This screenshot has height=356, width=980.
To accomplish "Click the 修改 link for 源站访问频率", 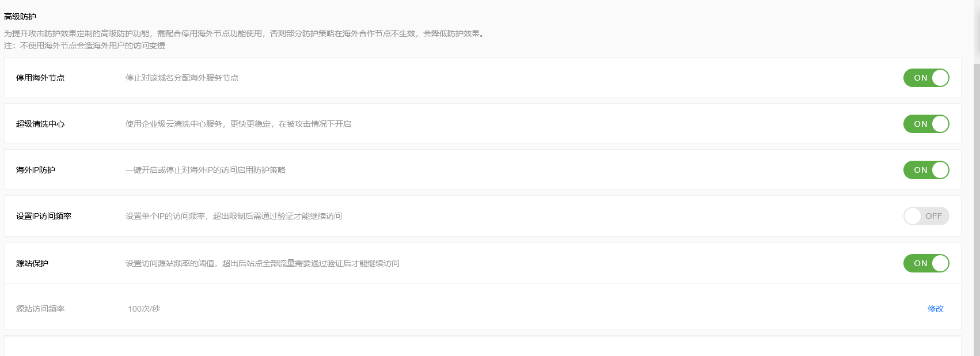I will pyautogui.click(x=936, y=309).
